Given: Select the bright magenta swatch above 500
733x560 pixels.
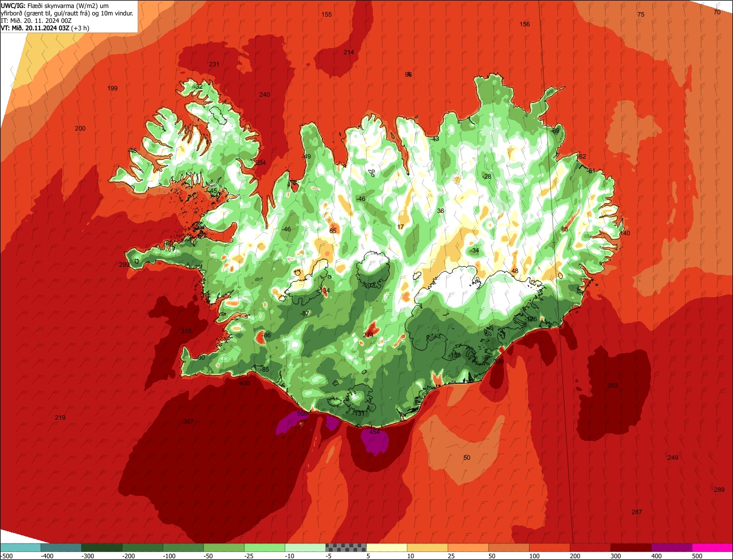Looking at the screenshot, I should coord(712,547).
